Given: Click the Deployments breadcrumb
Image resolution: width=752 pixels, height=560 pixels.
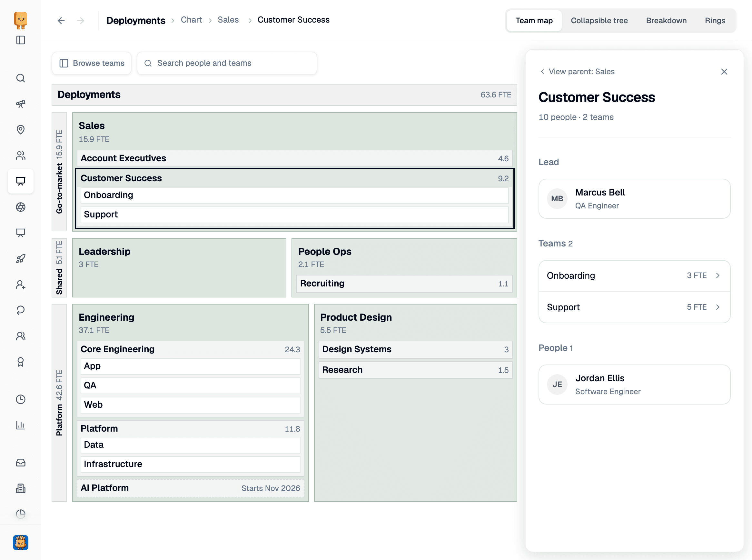Looking at the screenshot, I should (x=135, y=21).
